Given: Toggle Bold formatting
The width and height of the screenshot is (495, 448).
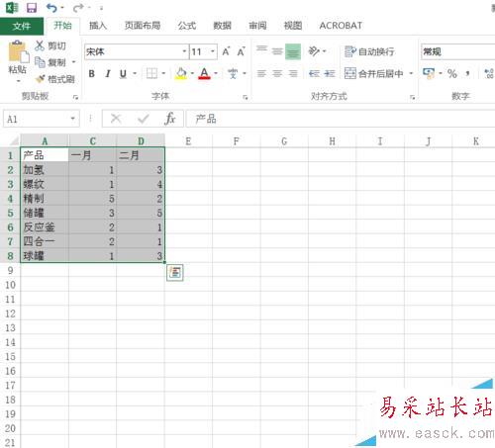Looking at the screenshot, I should point(92,73).
